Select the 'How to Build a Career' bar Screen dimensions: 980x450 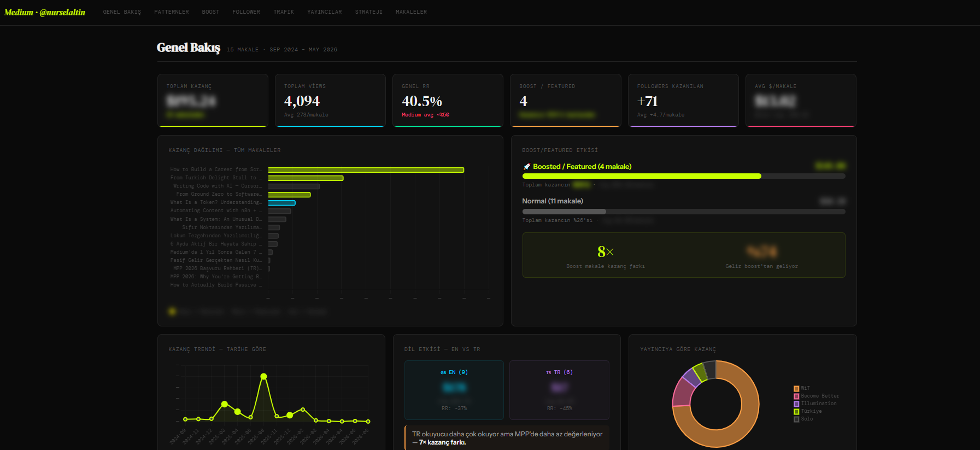[366, 170]
